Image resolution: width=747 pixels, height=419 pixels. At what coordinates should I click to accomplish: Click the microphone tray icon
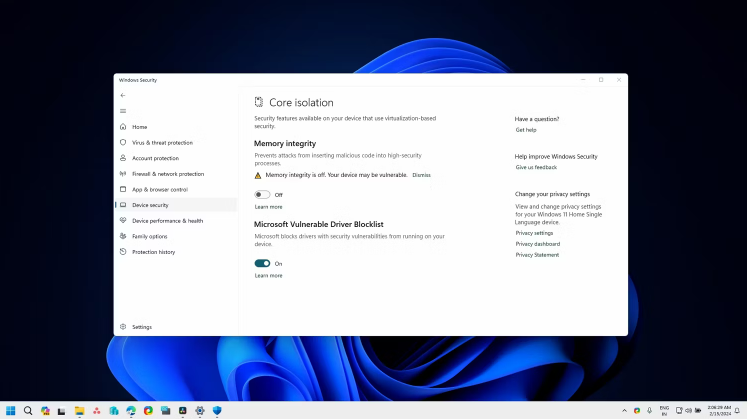tap(649, 410)
